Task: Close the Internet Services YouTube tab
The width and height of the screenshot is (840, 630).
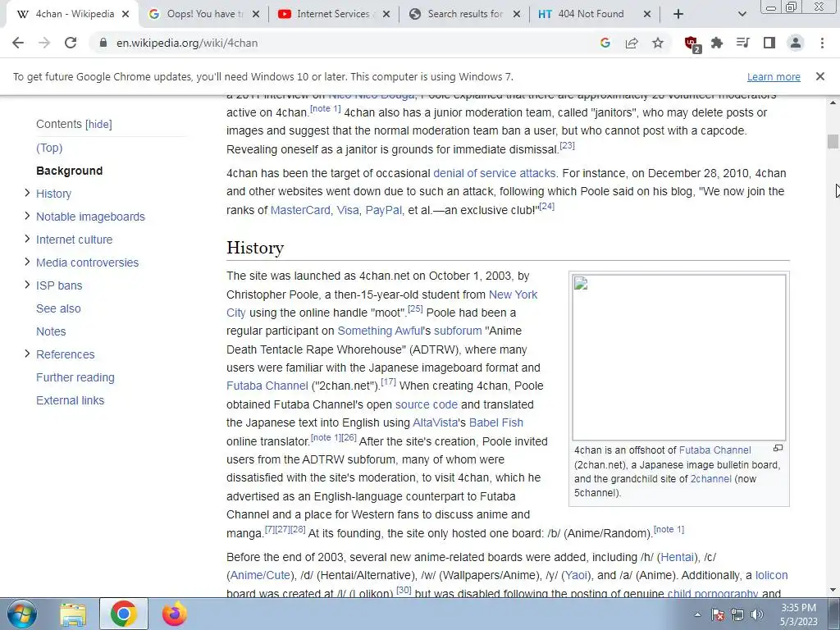Action: tap(386, 14)
